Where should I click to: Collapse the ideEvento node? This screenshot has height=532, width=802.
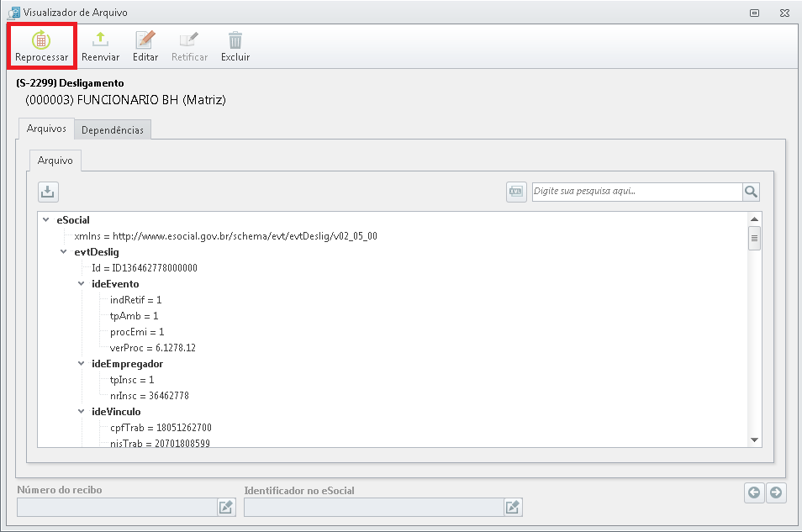point(81,283)
